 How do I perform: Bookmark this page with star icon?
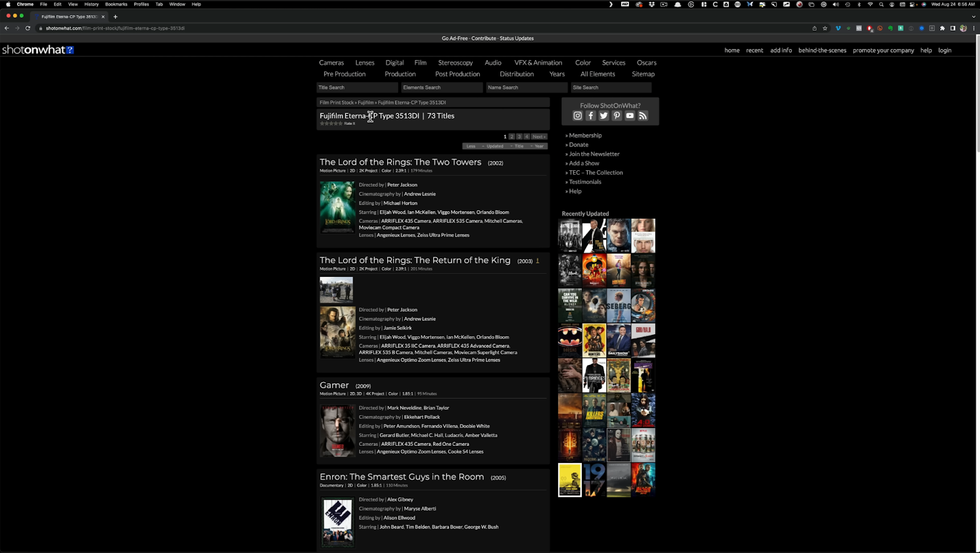[825, 28]
